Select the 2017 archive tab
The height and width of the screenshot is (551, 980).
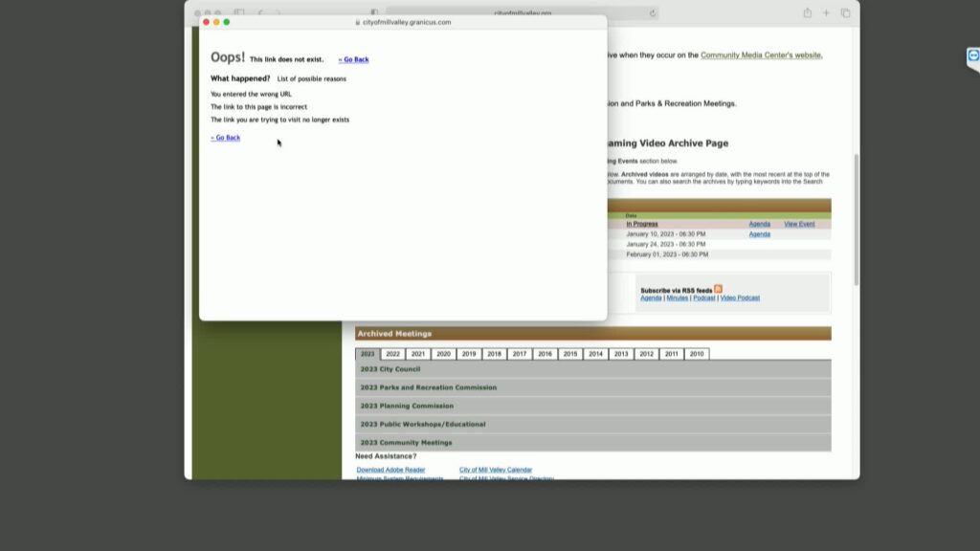(x=520, y=354)
